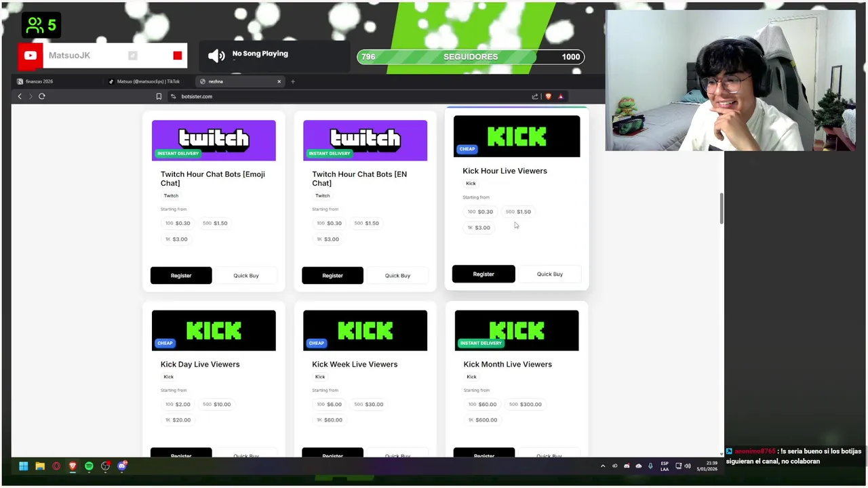Click the Kick banner of Kick Month Live Viewers
This screenshot has height=488, width=868.
[x=517, y=330]
